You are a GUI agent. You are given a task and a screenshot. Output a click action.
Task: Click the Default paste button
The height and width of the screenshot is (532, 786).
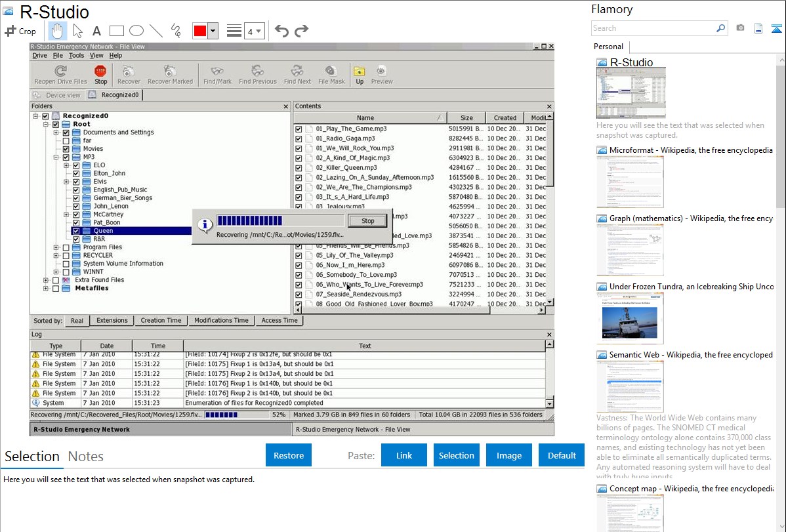tap(562, 455)
